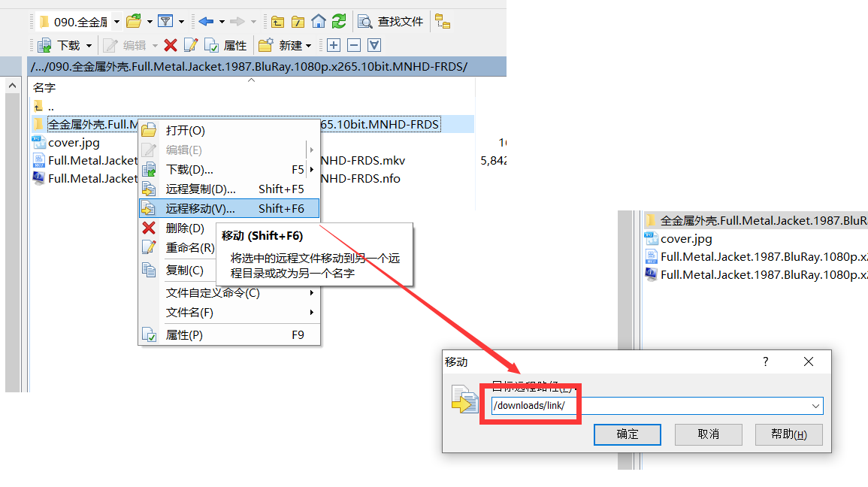Click the file filter funnel icon
The image size is (868, 487).
[x=165, y=22]
